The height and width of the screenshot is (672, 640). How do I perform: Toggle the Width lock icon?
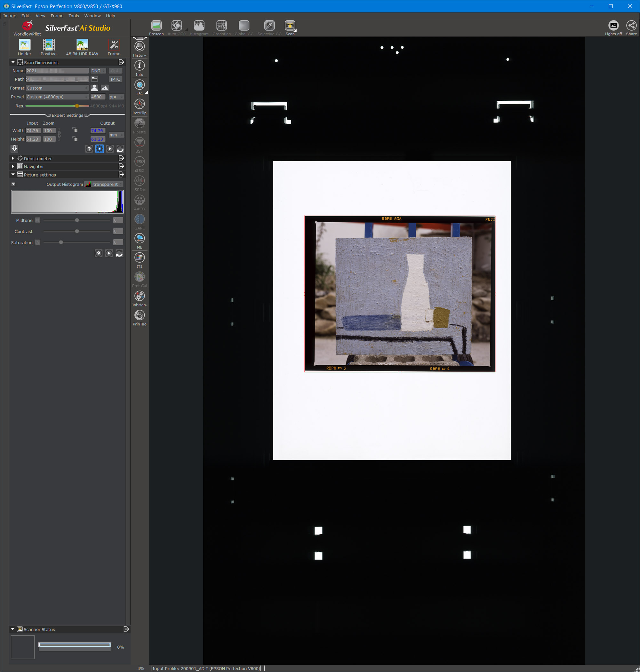coord(75,130)
